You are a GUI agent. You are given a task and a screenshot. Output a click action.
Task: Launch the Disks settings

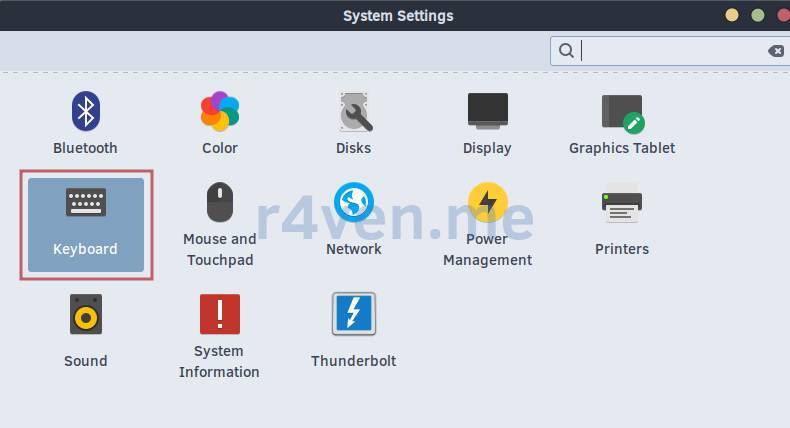click(353, 122)
